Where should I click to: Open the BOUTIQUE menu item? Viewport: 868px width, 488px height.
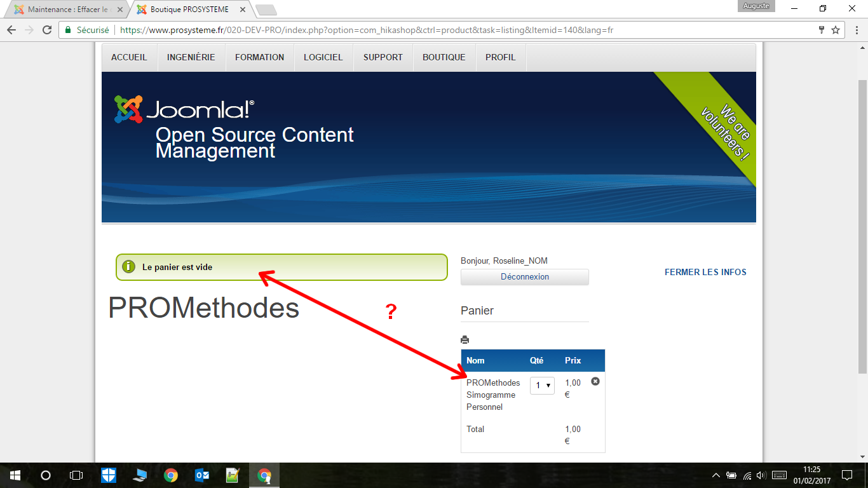click(444, 57)
